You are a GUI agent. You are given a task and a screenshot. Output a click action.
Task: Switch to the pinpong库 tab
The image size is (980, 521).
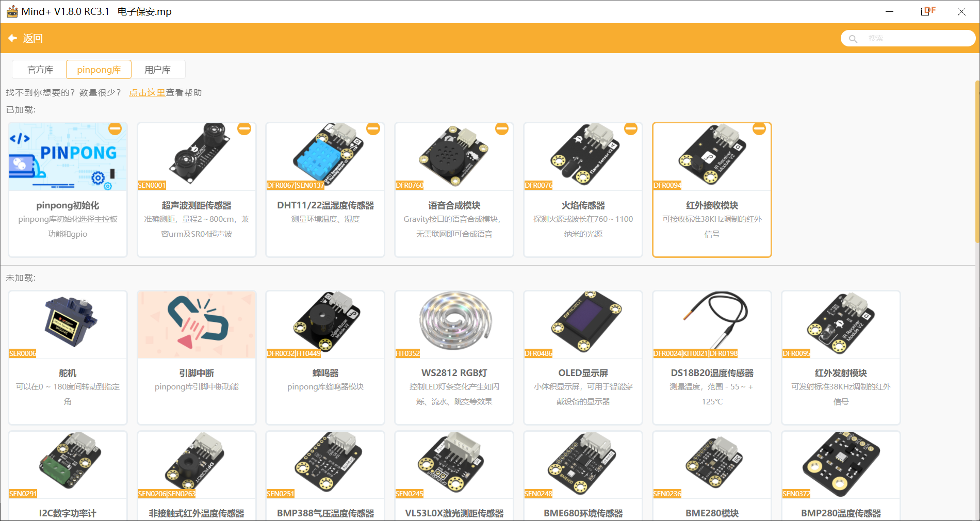(99, 70)
